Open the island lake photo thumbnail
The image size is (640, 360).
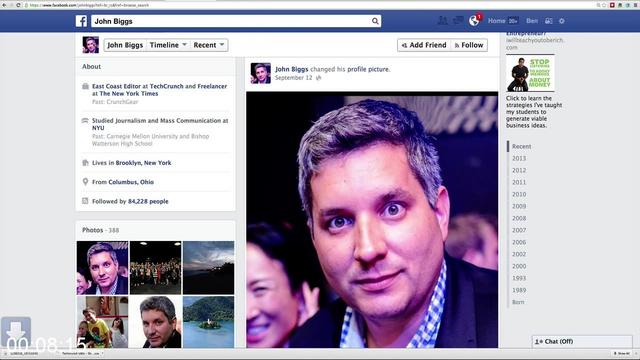click(209, 322)
